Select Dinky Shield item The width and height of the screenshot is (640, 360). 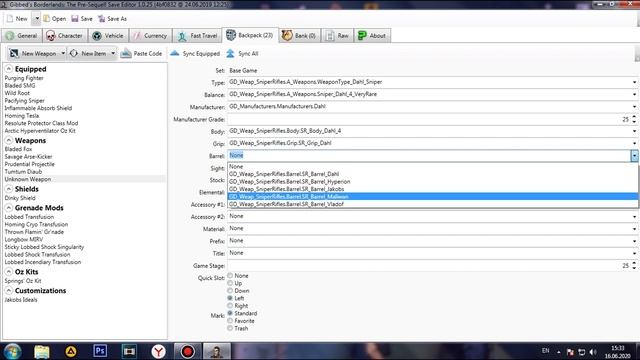coord(20,198)
